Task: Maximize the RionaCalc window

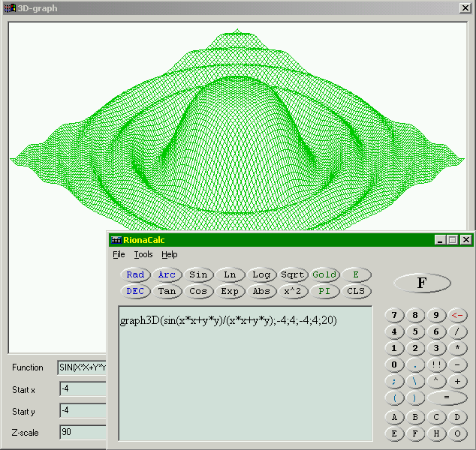Action: click(x=452, y=240)
